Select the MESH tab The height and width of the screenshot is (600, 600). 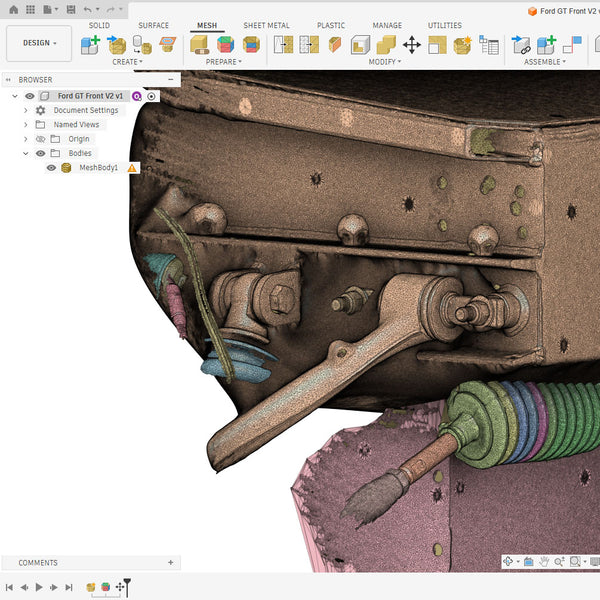[207, 25]
